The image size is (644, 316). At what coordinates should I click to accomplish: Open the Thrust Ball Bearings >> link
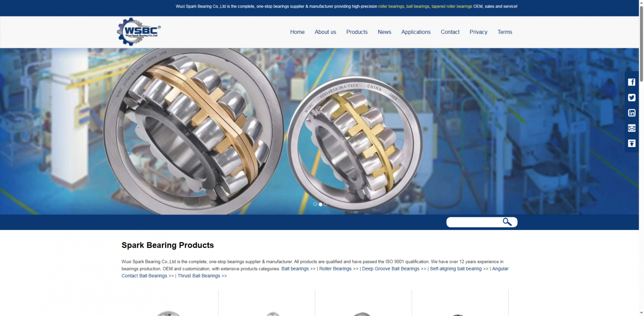pyautogui.click(x=202, y=276)
